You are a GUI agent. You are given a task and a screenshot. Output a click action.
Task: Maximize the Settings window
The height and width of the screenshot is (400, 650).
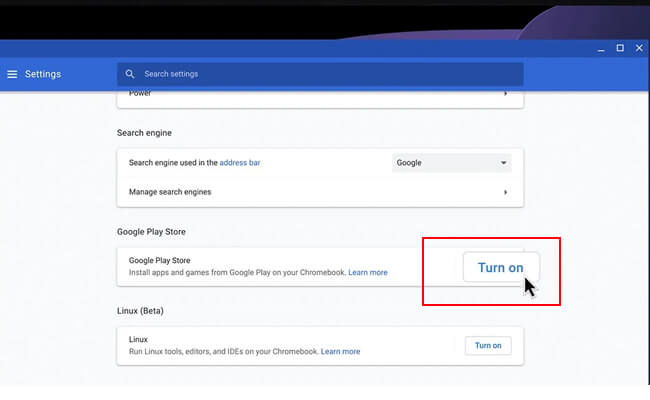pyautogui.click(x=619, y=48)
